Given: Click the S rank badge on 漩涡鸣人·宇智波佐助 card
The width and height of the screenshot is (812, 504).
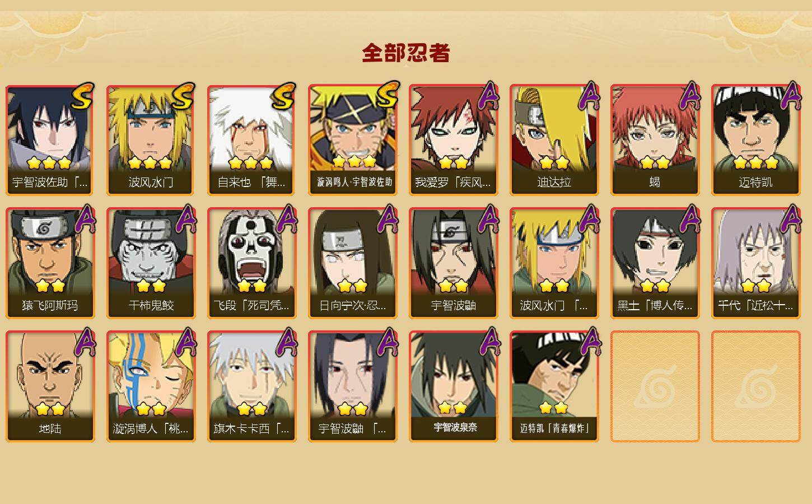Looking at the screenshot, I should (386, 95).
